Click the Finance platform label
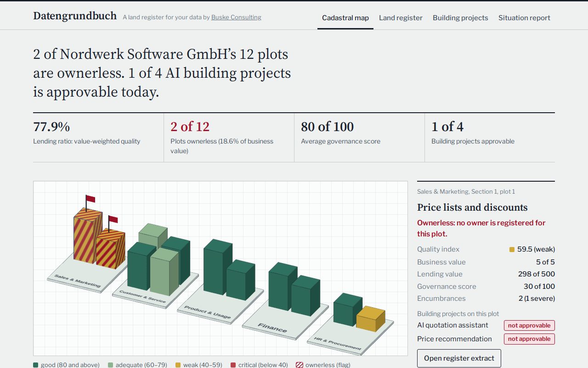 tap(272, 327)
